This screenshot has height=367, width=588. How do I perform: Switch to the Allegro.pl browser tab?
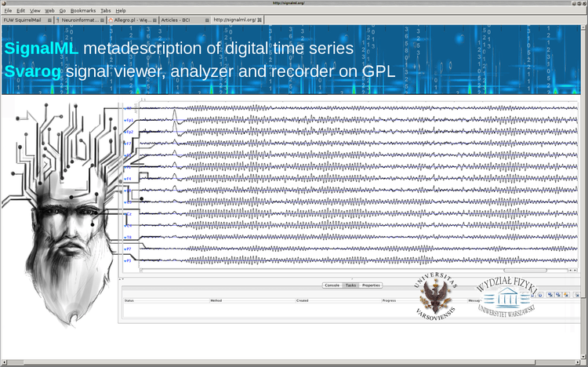(132, 20)
